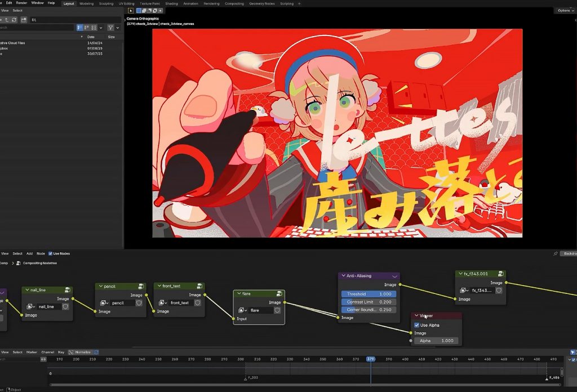Open the Render menu
The image size is (577, 392).
(x=21, y=3)
